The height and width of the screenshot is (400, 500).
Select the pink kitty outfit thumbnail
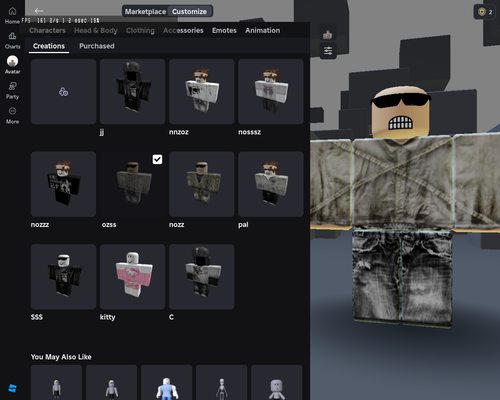pos(132,277)
